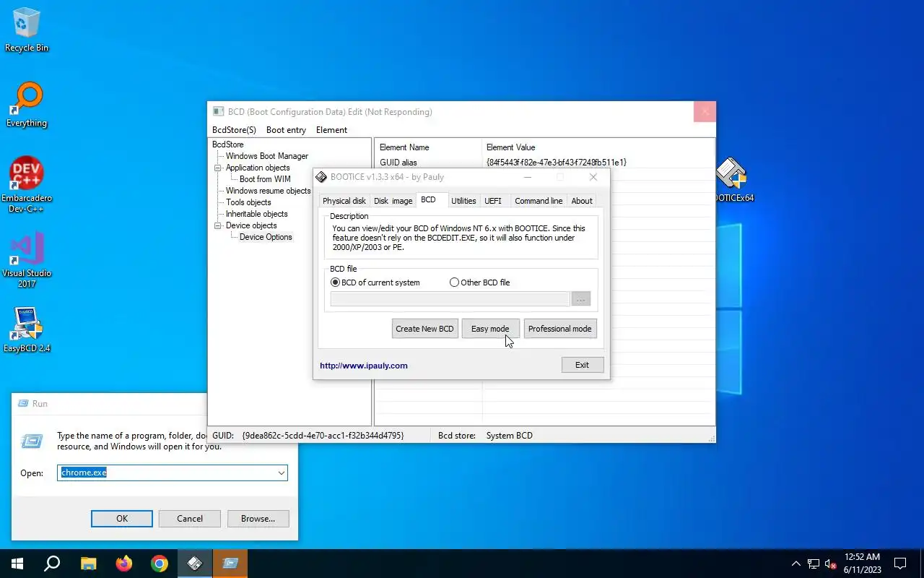Show hidden system tray icons
924x578 pixels.
[796, 564]
